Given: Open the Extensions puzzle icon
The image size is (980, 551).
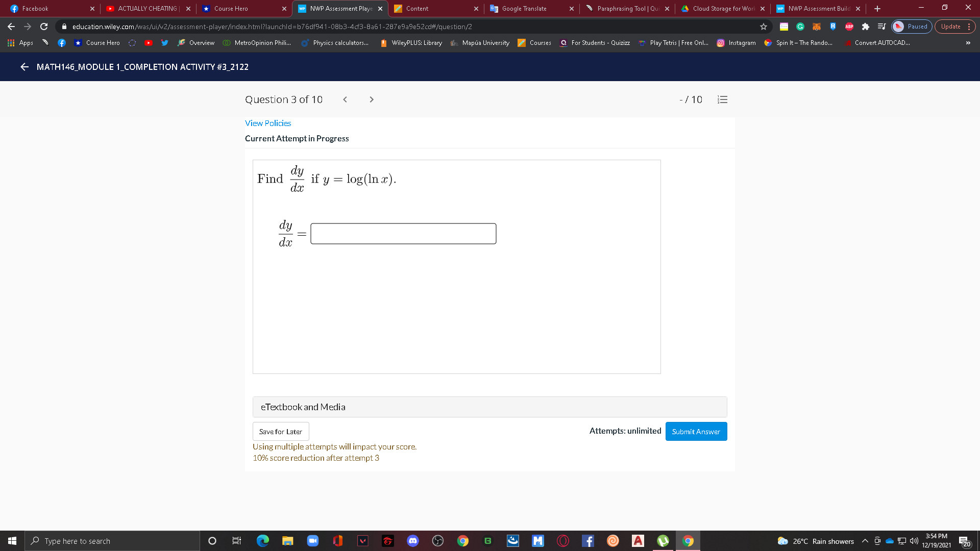Looking at the screenshot, I should click(865, 27).
